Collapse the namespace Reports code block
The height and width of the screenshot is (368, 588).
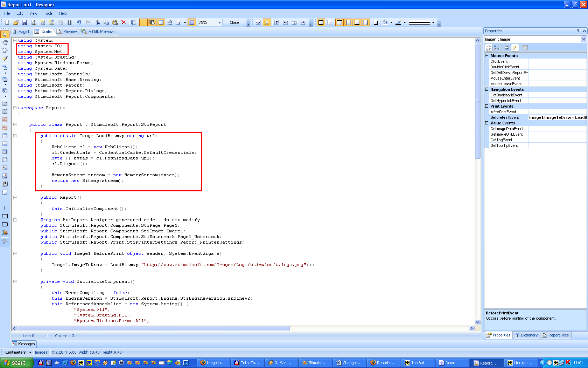(15, 108)
